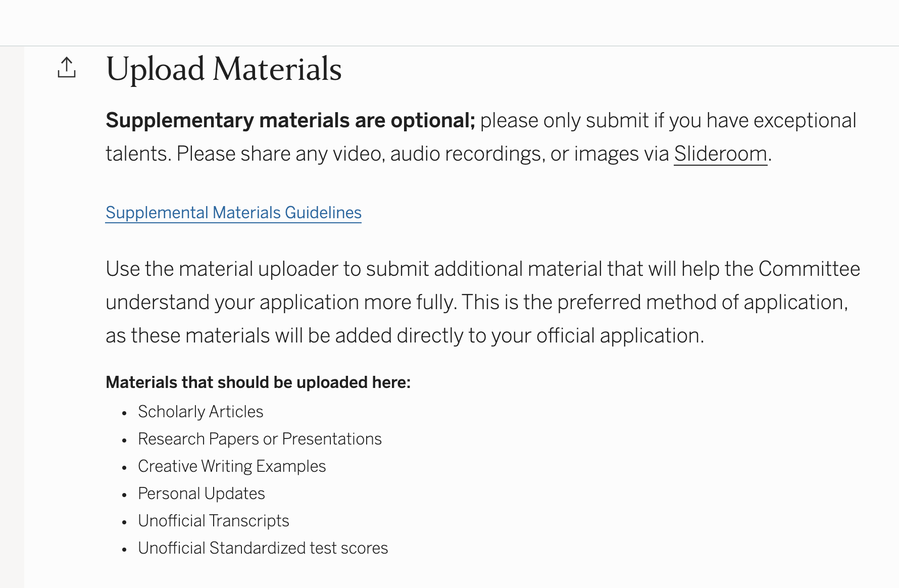The height and width of the screenshot is (588, 899).
Task: Click the Upload Materials heading
Action: pos(224,69)
